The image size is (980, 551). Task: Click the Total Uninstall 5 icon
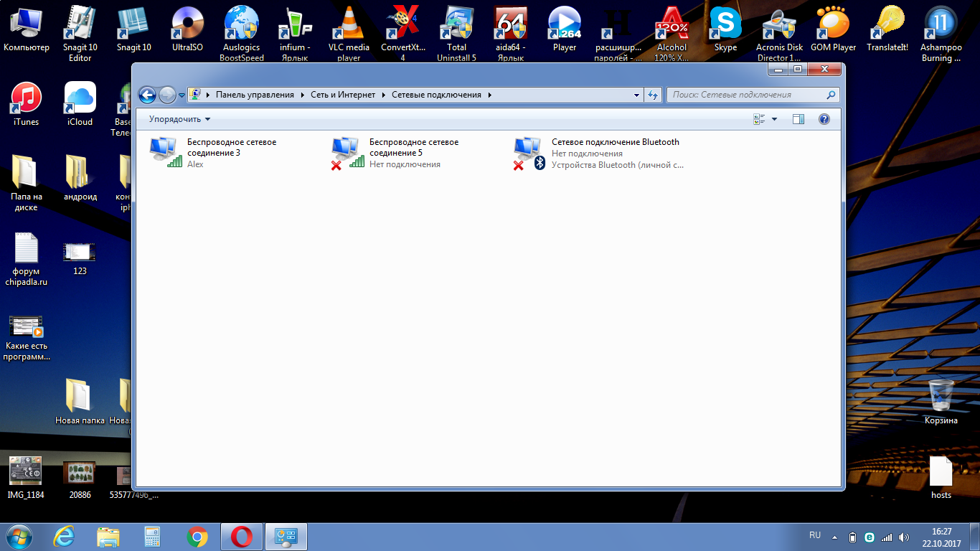coord(457,33)
